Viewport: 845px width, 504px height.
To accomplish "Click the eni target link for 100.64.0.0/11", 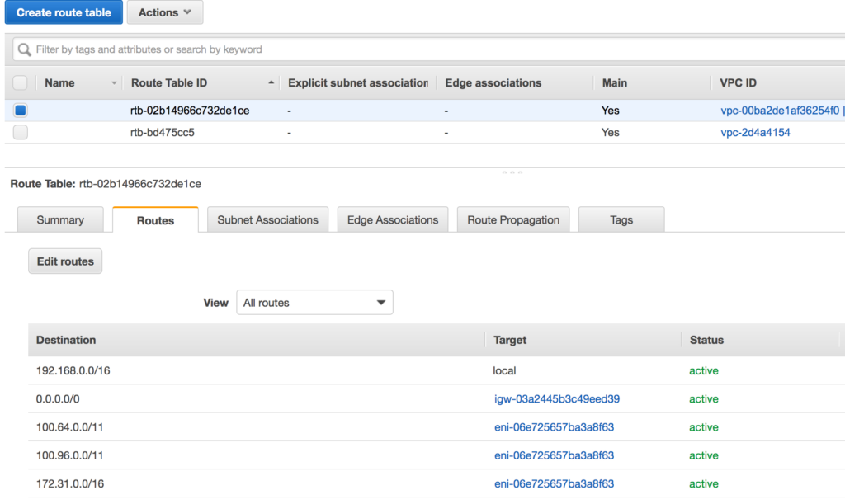I will point(554,427).
